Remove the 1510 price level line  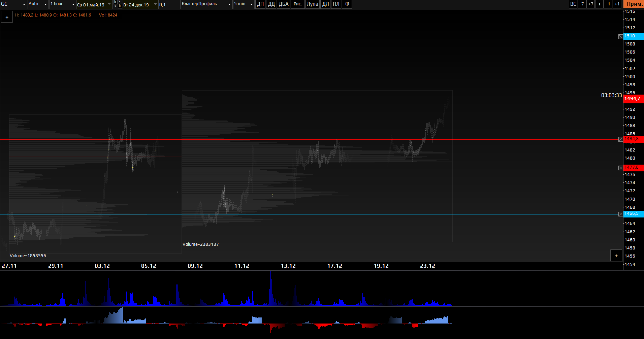[621, 37]
